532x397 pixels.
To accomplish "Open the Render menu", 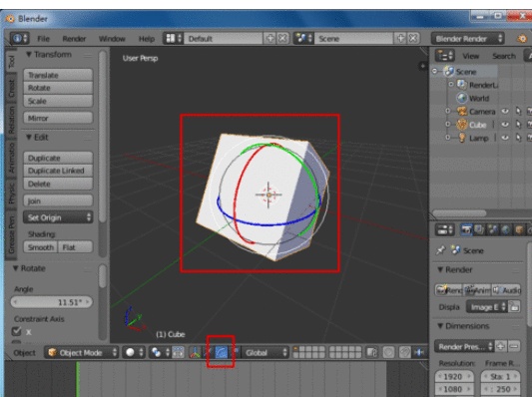I will pyautogui.click(x=74, y=39).
